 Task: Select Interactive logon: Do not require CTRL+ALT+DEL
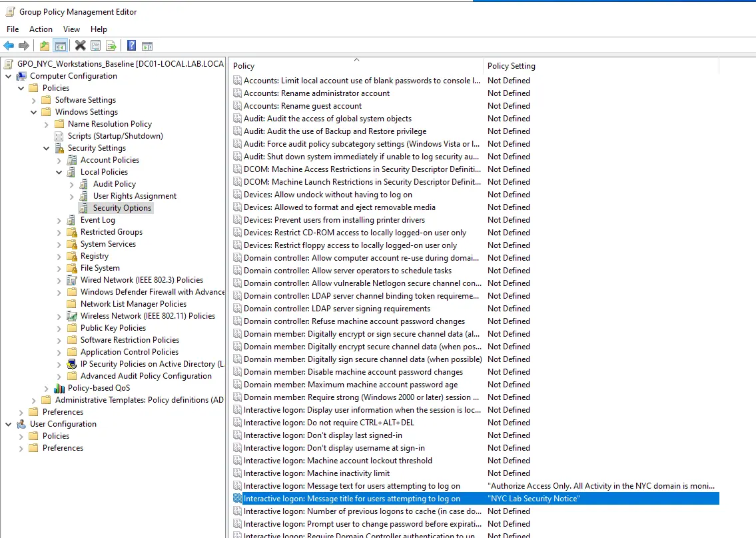tap(329, 423)
